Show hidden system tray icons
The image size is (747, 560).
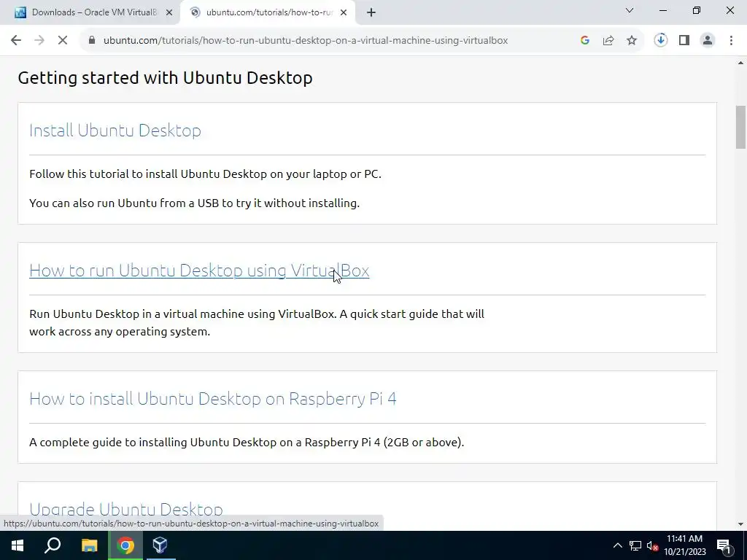click(617, 545)
